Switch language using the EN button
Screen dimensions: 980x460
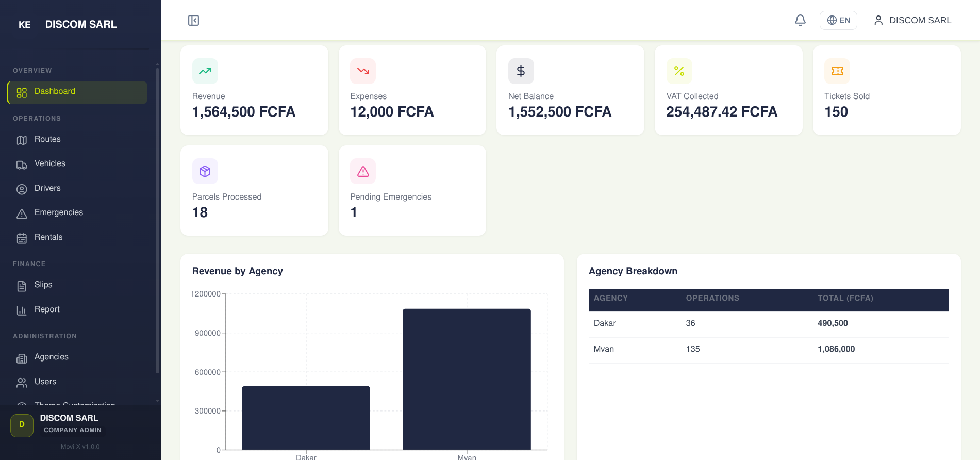pos(838,20)
